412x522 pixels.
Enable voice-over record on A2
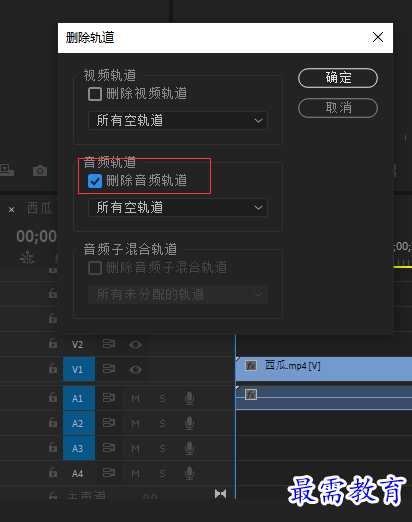point(189,423)
